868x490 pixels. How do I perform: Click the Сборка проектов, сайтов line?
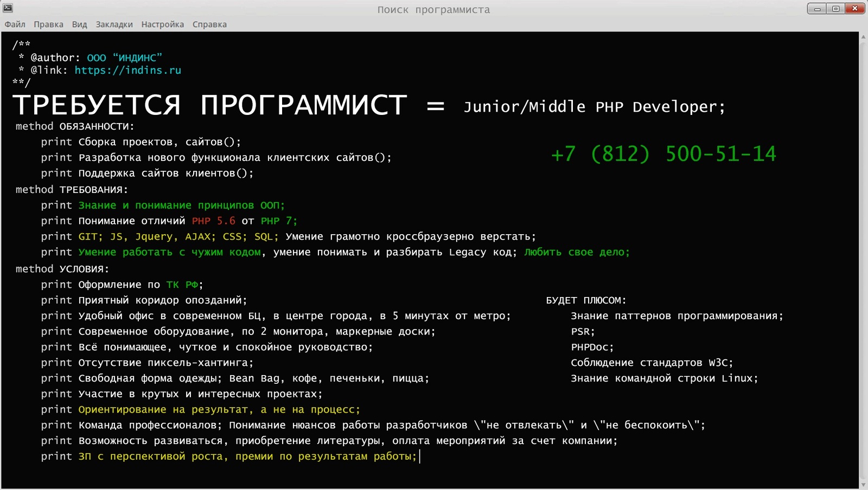coord(141,142)
